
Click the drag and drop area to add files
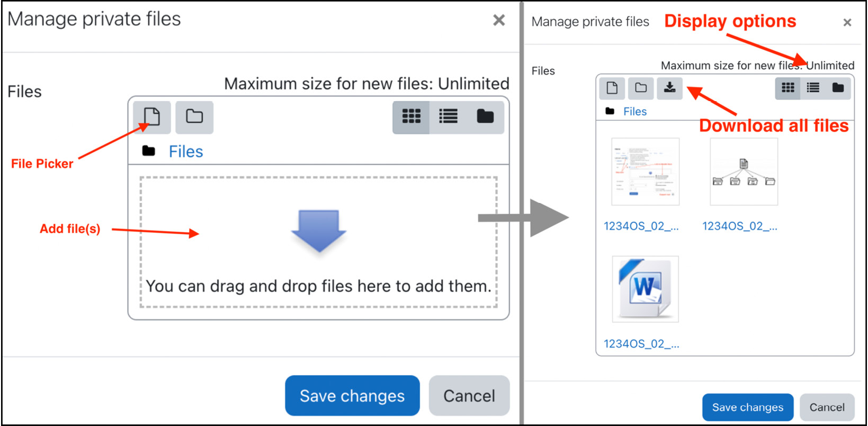pyautogui.click(x=318, y=242)
